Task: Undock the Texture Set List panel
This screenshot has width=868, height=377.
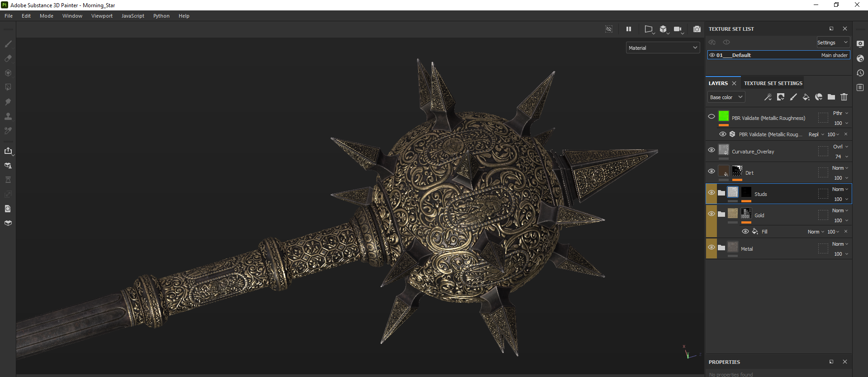Action: click(x=831, y=29)
